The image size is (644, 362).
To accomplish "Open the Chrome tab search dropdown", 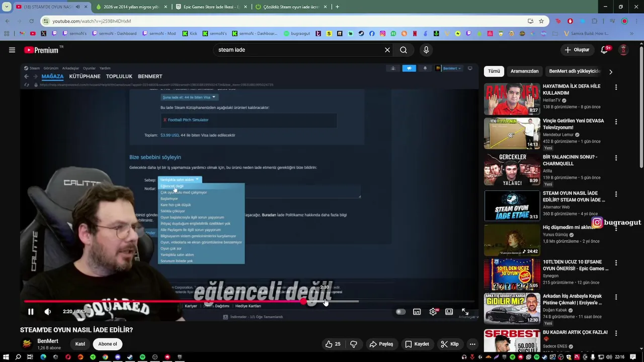I will point(7,7).
